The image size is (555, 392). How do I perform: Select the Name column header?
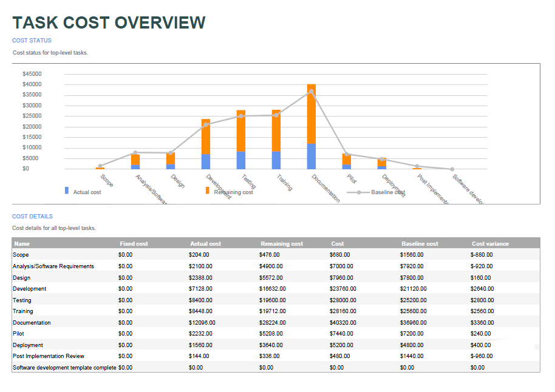[x=22, y=243]
